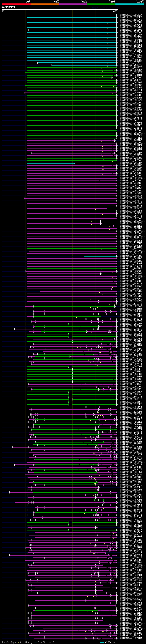This screenshot has height=644, width=146.
Task: Select the UniRef100_Q2V3U9 label
Action: coord(131,256)
